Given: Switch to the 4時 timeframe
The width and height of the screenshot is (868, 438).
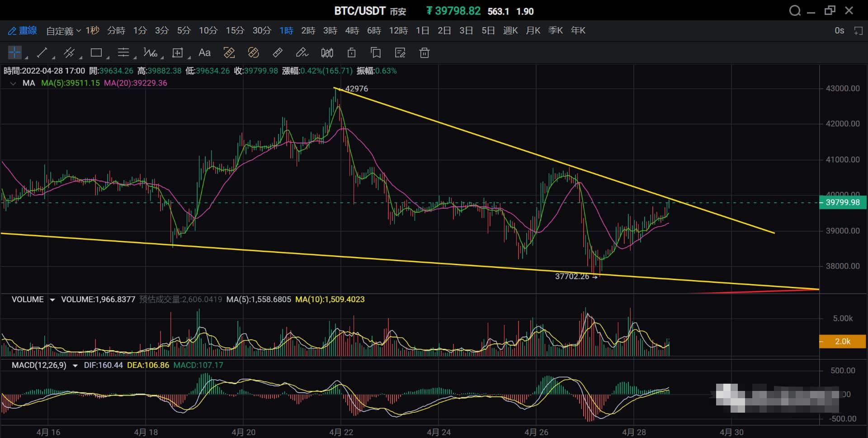Looking at the screenshot, I should 352,30.
